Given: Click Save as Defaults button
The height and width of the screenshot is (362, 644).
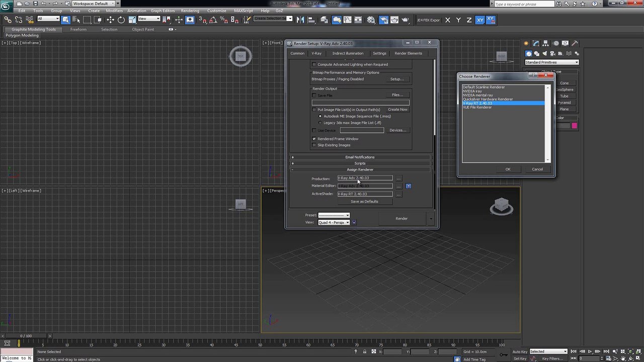Looking at the screenshot, I should click(x=364, y=202).
